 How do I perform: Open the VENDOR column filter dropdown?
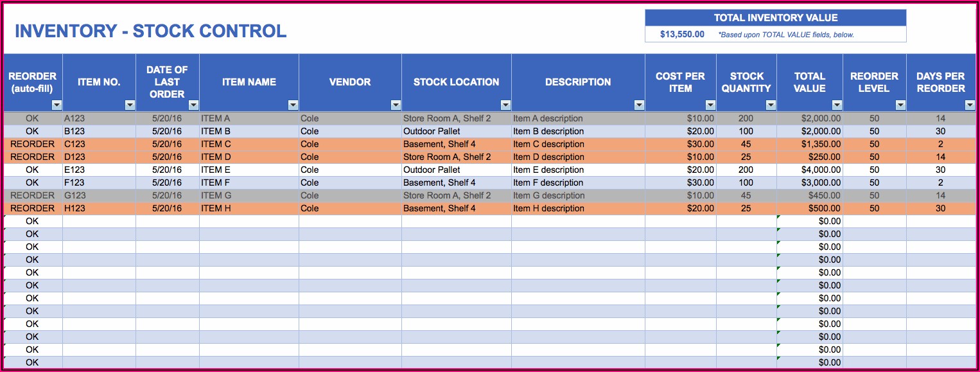pos(396,105)
